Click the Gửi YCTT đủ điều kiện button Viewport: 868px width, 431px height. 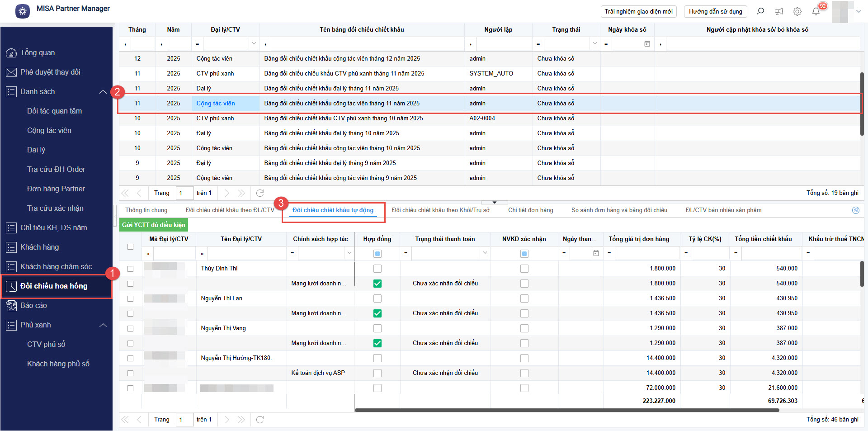[154, 225]
